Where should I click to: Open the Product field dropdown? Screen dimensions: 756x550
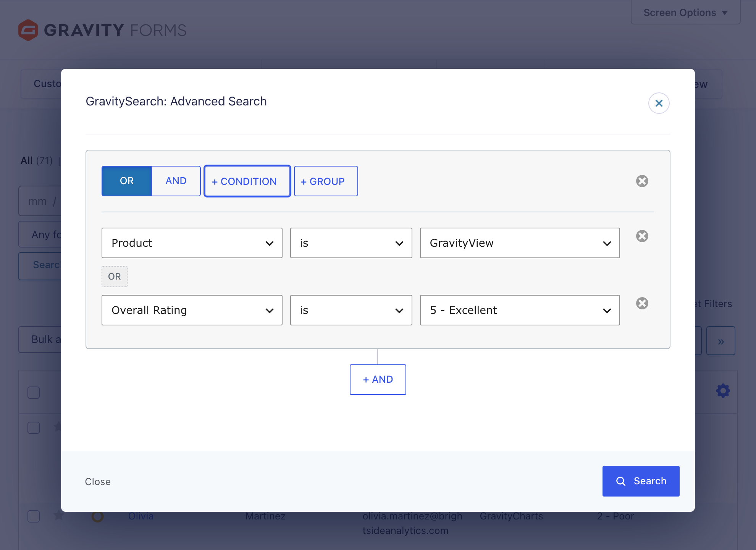[x=192, y=243]
